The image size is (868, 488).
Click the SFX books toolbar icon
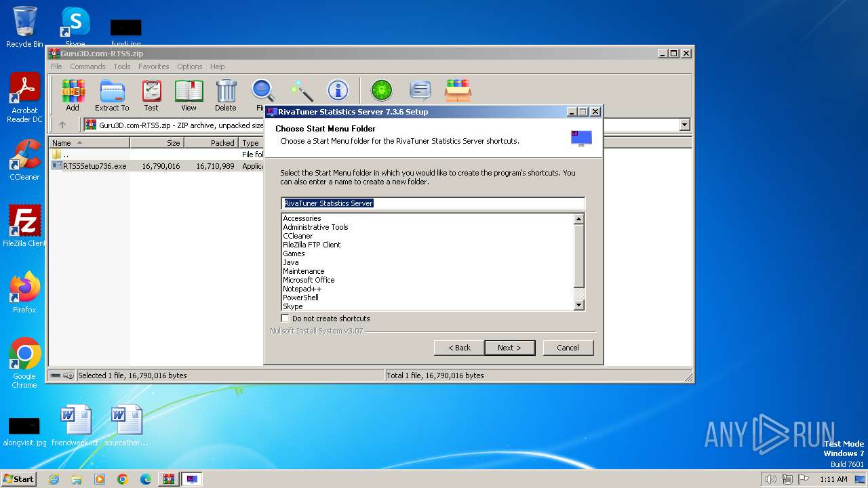click(458, 90)
